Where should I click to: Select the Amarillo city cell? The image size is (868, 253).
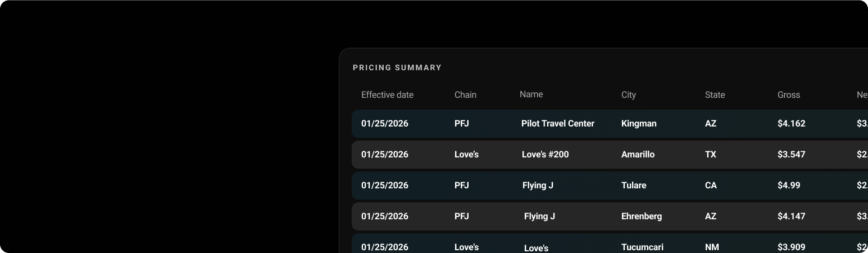pyautogui.click(x=638, y=155)
